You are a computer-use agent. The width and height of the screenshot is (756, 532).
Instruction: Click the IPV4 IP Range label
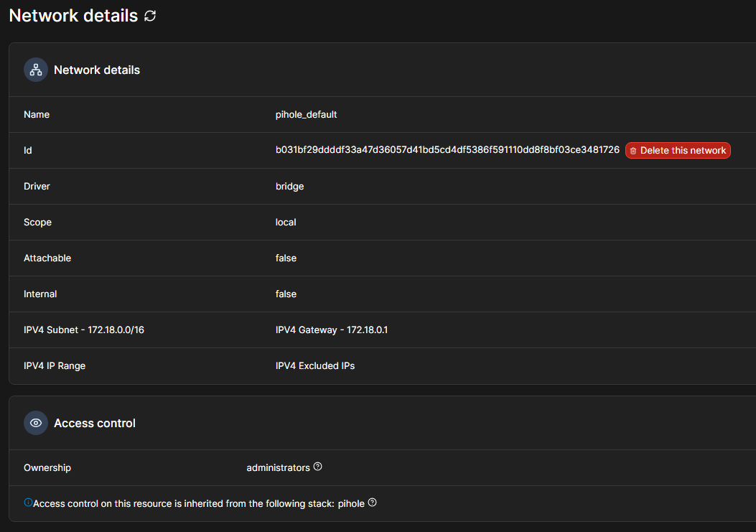[x=55, y=365]
